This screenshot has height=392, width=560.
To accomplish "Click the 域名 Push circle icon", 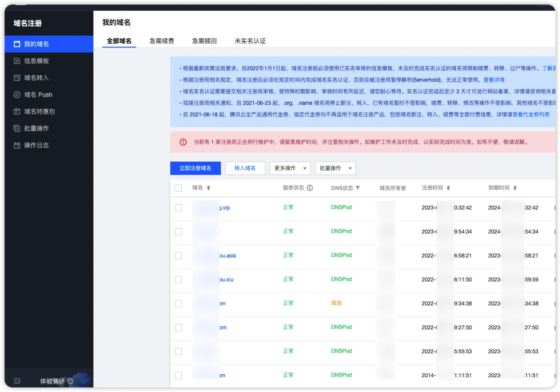I will coord(17,95).
